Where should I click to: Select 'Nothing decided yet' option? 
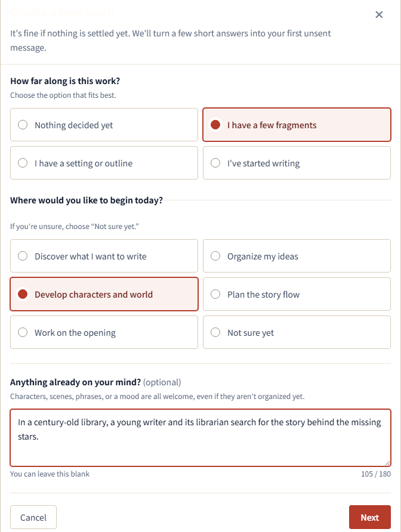[x=104, y=125]
